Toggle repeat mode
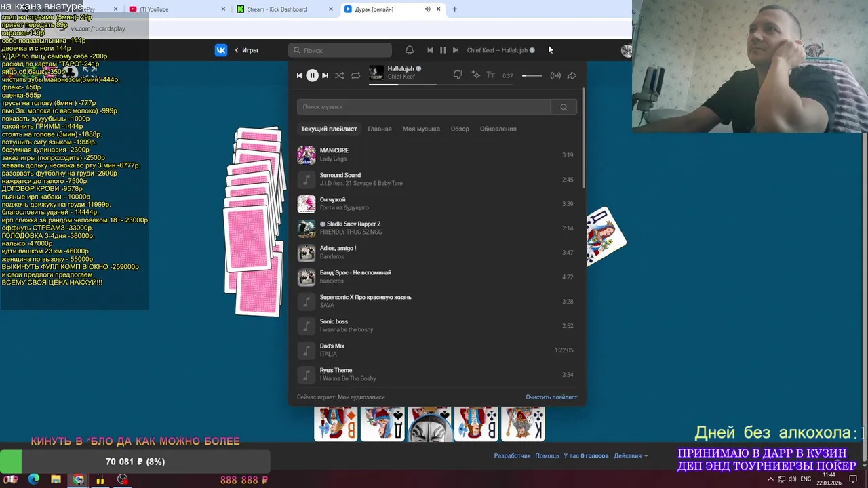The height and width of the screenshot is (488, 868). pyautogui.click(x=355, y=75)
